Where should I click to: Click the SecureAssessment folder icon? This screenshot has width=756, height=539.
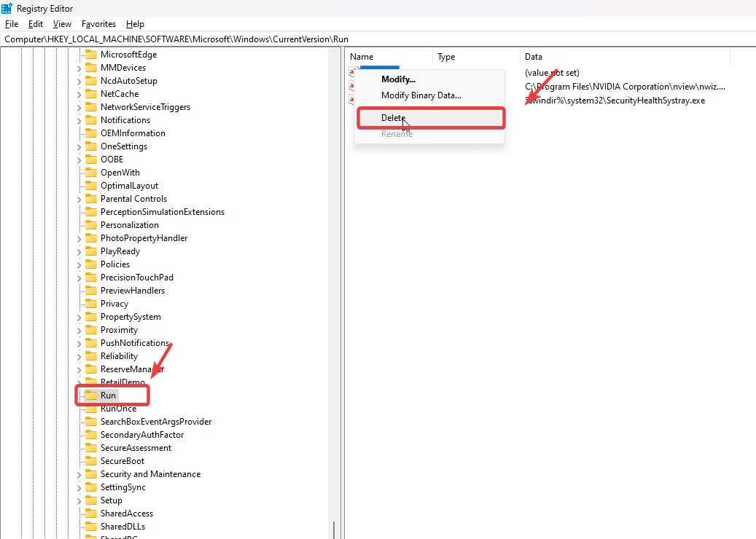(91, 448)
